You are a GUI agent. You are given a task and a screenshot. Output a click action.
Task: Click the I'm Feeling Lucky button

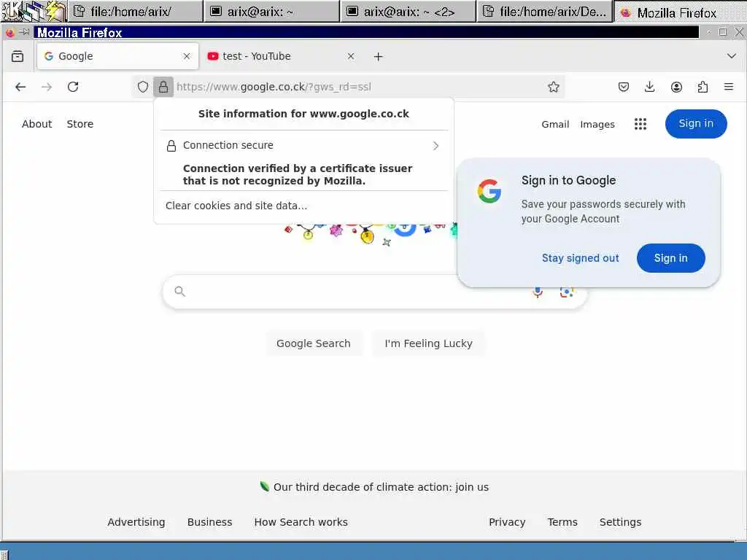point(428,343)
